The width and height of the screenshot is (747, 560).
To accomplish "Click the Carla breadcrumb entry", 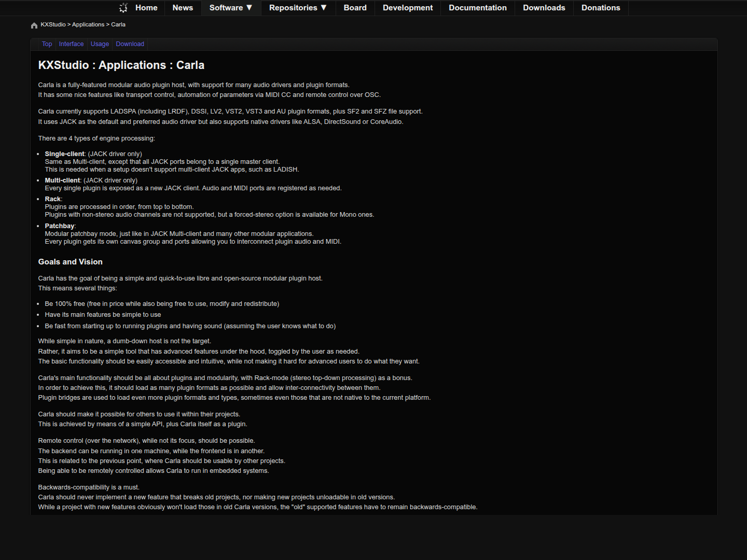I will click(x=118, y=24).
